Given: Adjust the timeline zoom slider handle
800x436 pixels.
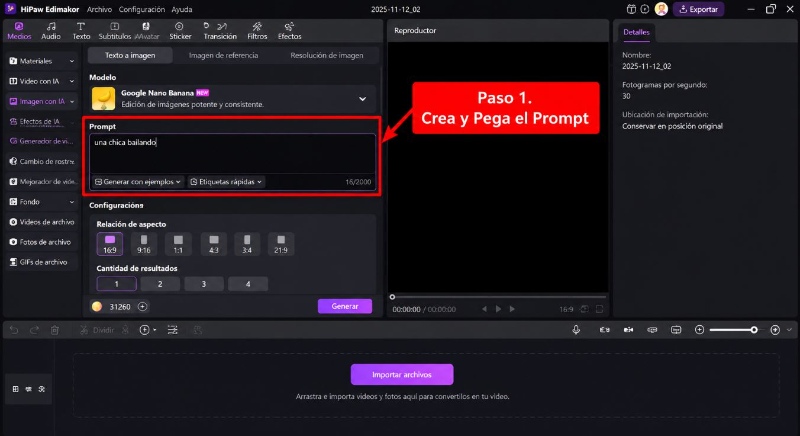Looking at the screenshot, I should pos(754,330).
